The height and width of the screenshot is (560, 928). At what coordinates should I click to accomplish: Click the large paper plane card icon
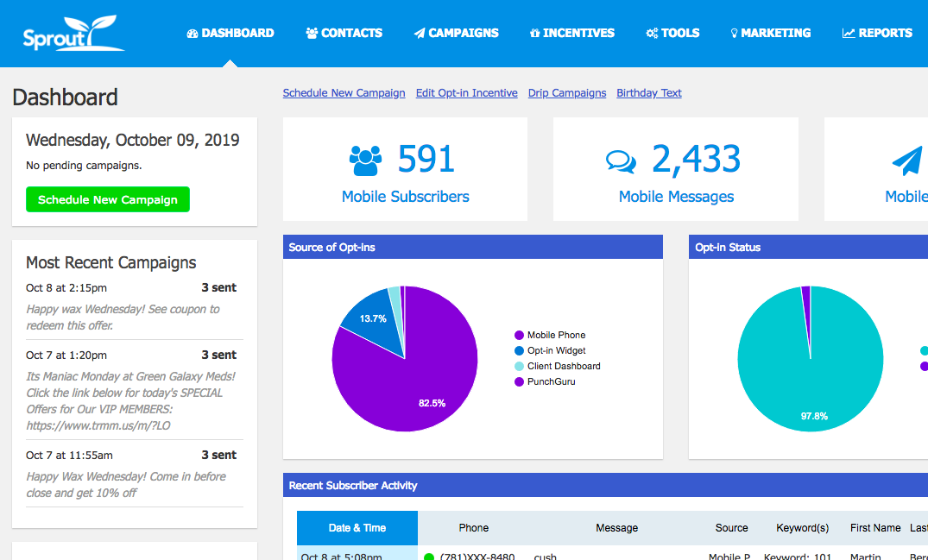[907, 160]
